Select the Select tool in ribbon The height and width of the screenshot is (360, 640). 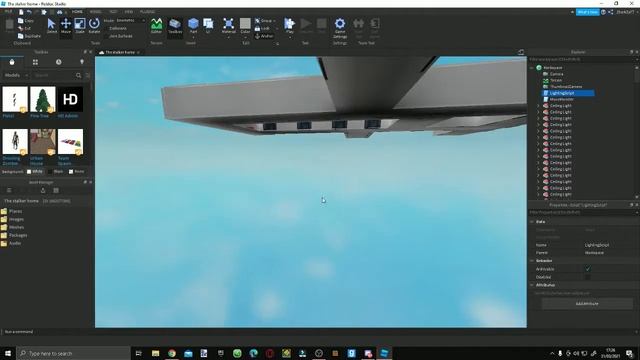(x=51, y=26)
